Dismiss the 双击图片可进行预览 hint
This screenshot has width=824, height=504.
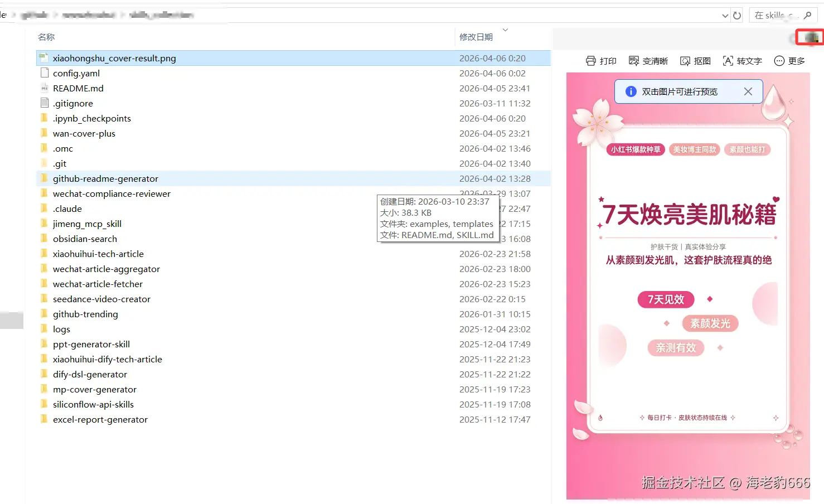pyautogui.click(x=748, y=91)
